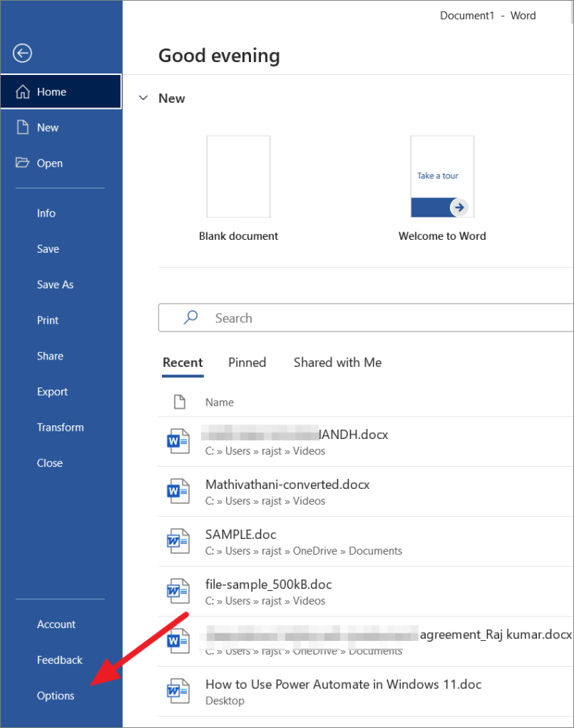Click arrow on Take a tour thumbnail
The image size is (574, 728).
(x=459, y=207)
